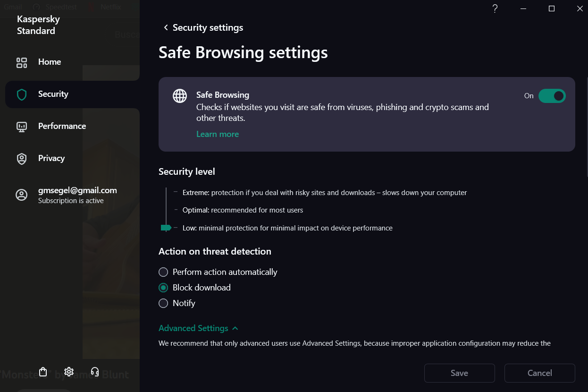Viewport: 588px width, 392px height.
Task: Open the Performance monitor icon
Action: pyautogui.click(x=22, y=127)
